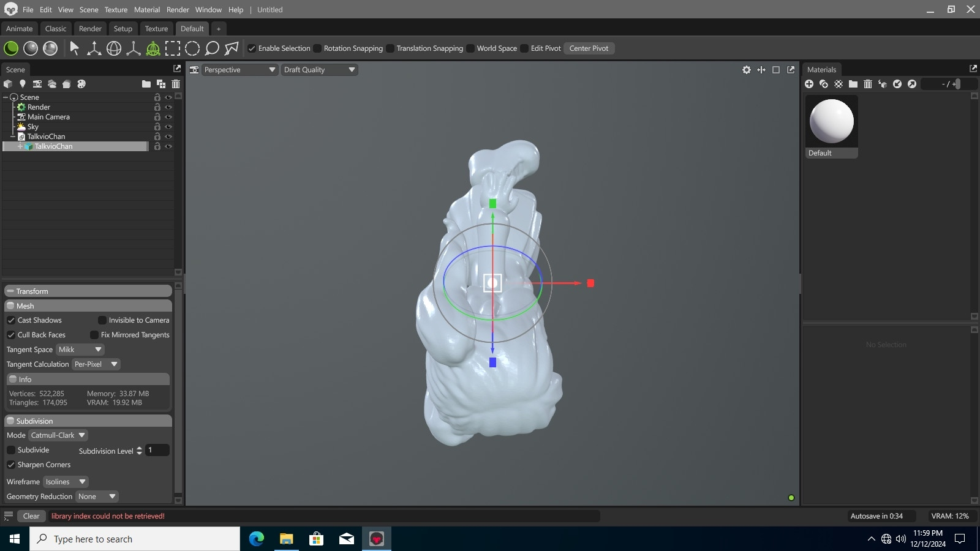Activate polygon selection tool
This screenshot has height=551, width=980.
click(232, 48)
